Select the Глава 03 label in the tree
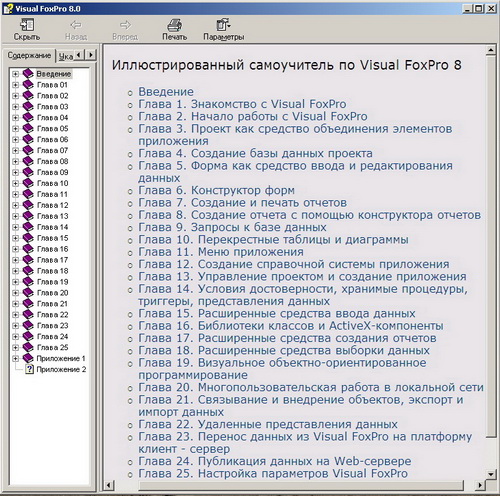500x496 pixels. tap(52, 107)
